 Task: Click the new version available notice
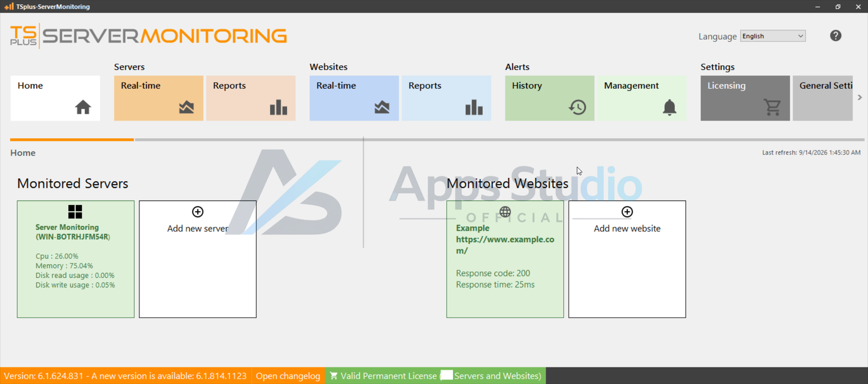tap(125, 376)
